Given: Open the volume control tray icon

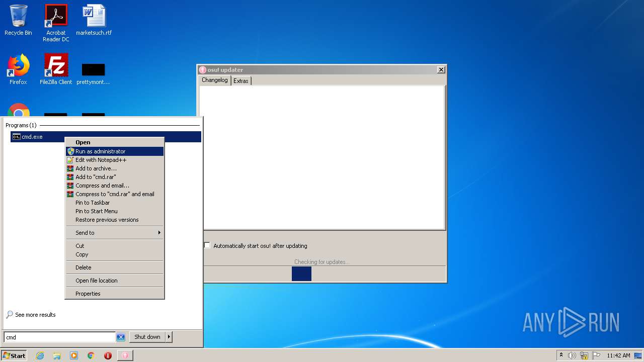Looking at the screenshot, I should (572, 355).
